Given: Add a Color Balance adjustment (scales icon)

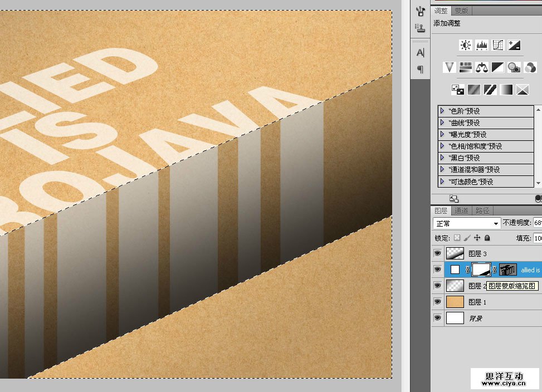Looking at the screenshot, I should [x=482, y=67].
